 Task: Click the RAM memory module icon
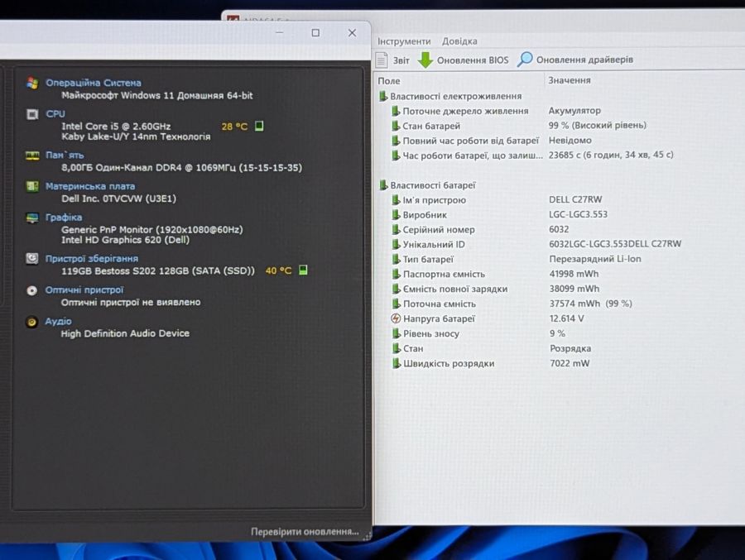pyautogui.click(x=32, y=156)
